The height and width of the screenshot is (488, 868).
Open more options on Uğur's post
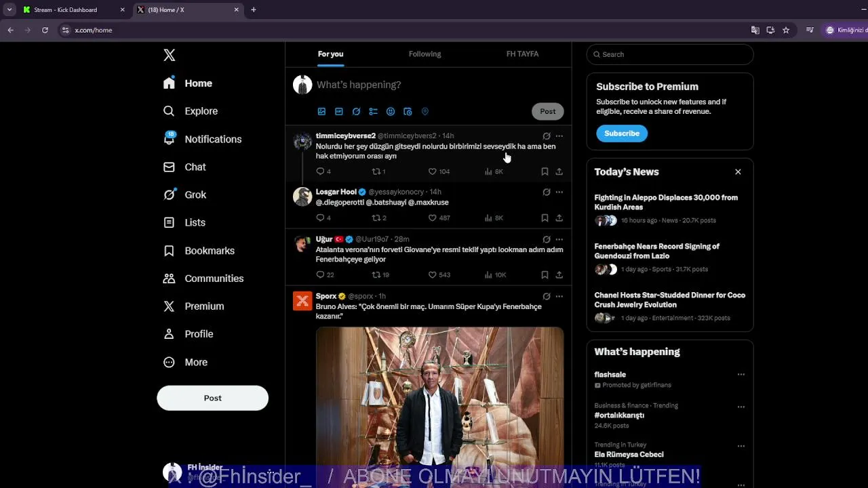click(x=559, y=239)
